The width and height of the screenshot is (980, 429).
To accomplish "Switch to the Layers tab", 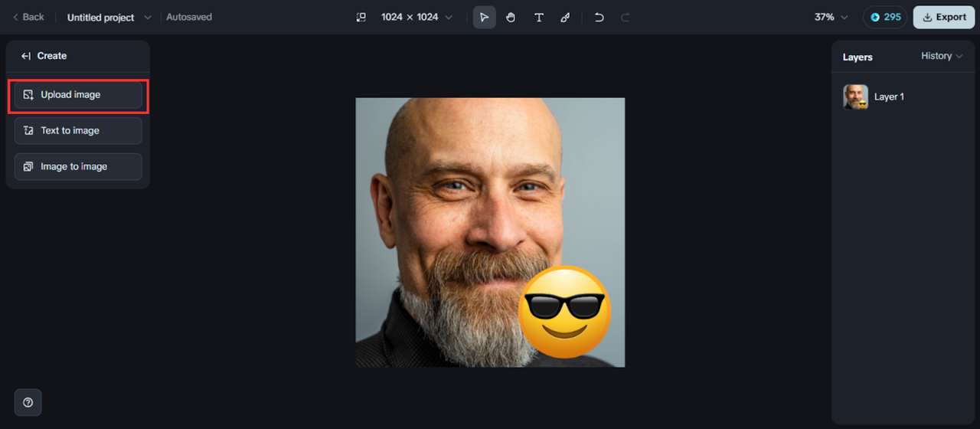I will pos(857,57).
